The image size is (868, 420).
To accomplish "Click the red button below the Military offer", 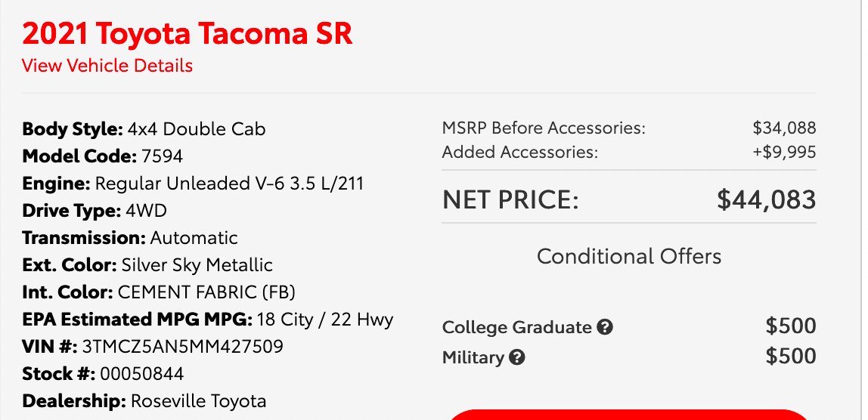I will pos(629,415).
